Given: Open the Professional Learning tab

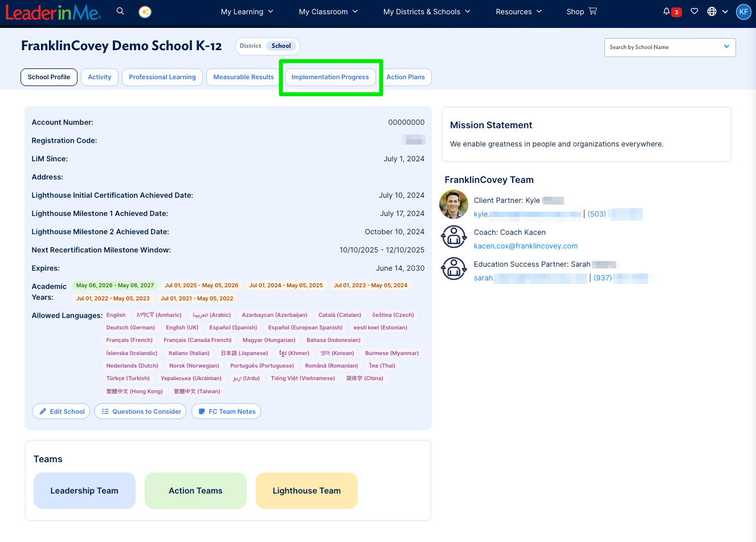Looking at the screenshot, I should (162, 77).
